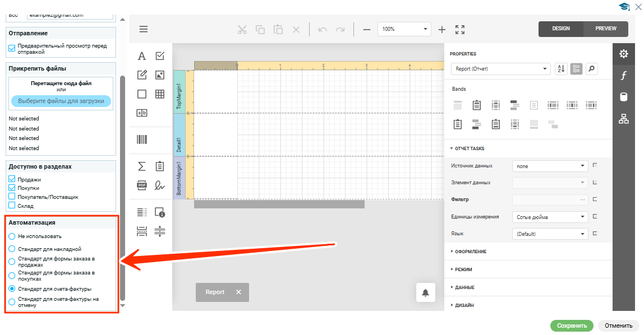
Task: Switch to the PREVIEW tab
Action: 605,29
